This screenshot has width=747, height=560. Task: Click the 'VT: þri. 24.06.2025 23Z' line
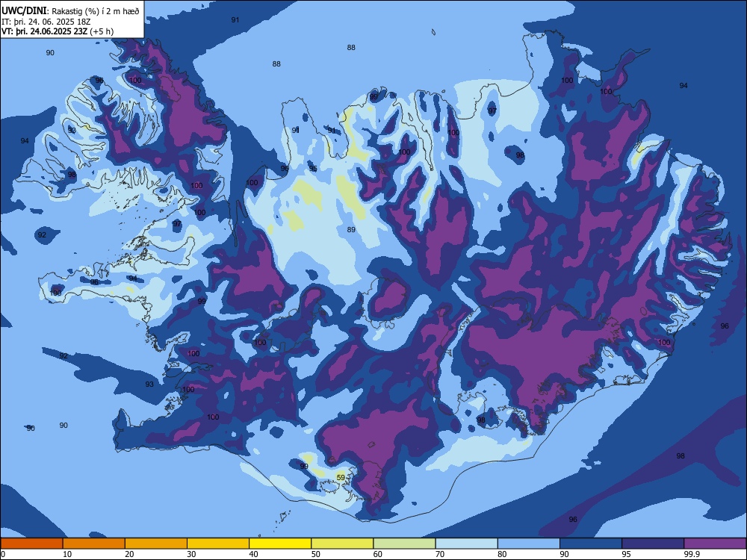pos(45,31)
